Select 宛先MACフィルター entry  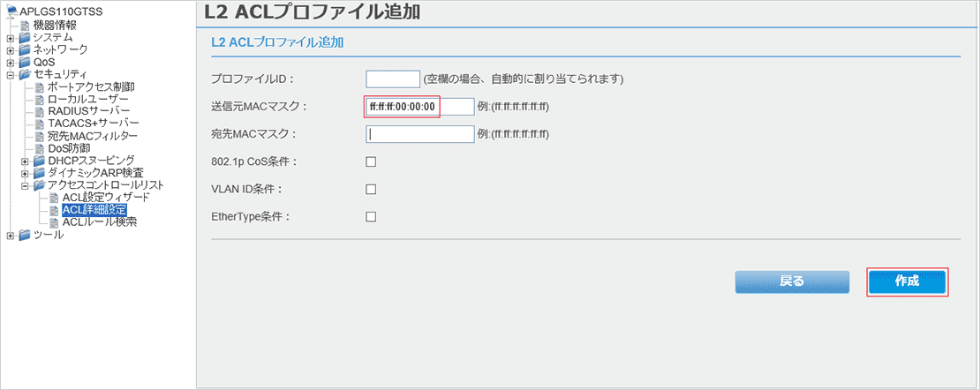click(93, 136)
